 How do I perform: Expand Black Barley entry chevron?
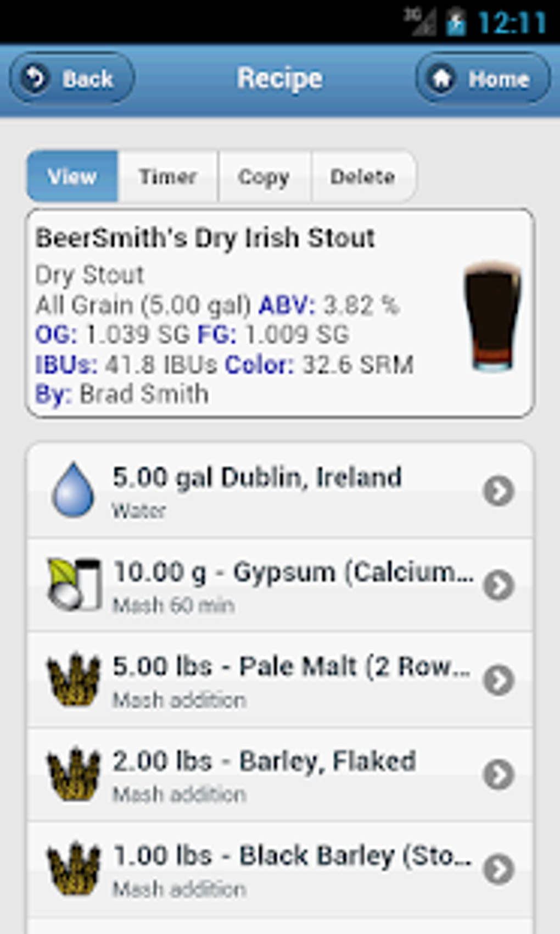coord(499,869)
